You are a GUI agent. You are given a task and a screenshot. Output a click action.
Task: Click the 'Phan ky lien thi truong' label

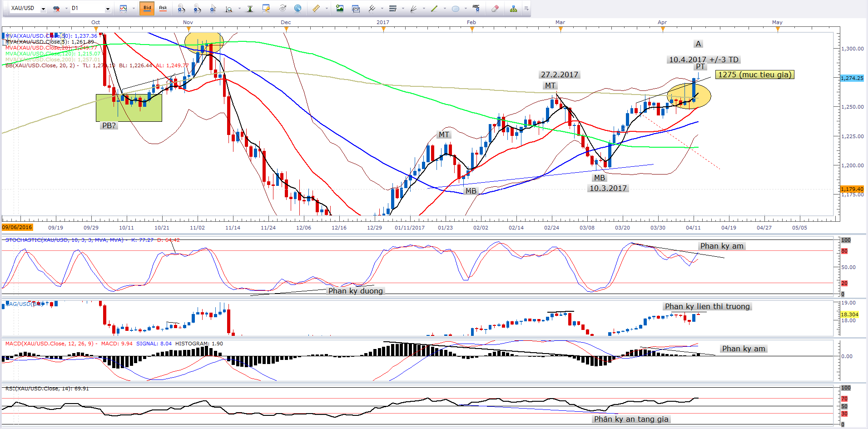coord(707,306)
